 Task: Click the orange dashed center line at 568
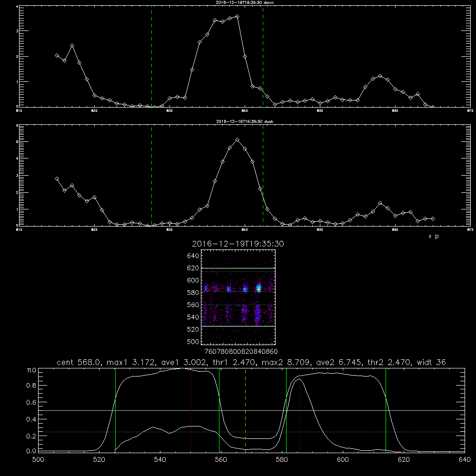pos(245,410)
